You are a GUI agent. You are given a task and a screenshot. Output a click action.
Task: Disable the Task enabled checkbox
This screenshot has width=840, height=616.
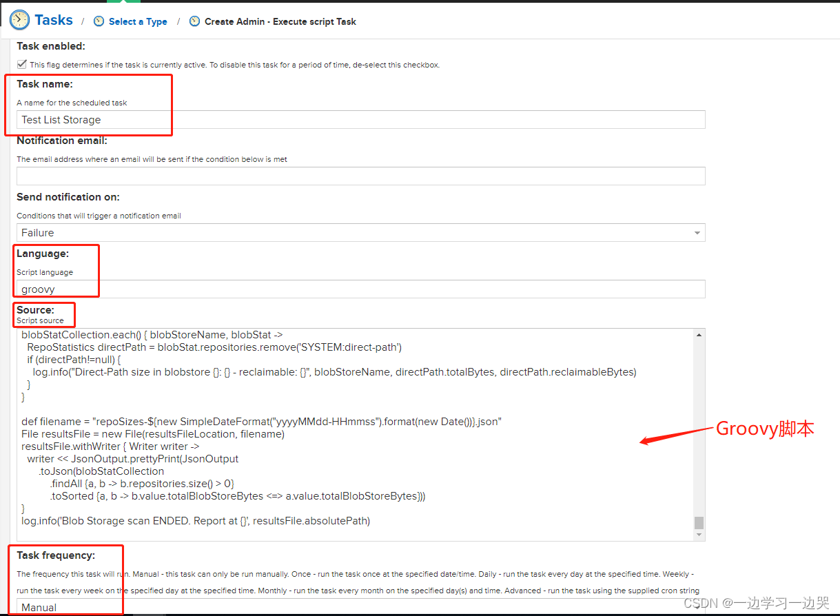click(x=21, y=63)
